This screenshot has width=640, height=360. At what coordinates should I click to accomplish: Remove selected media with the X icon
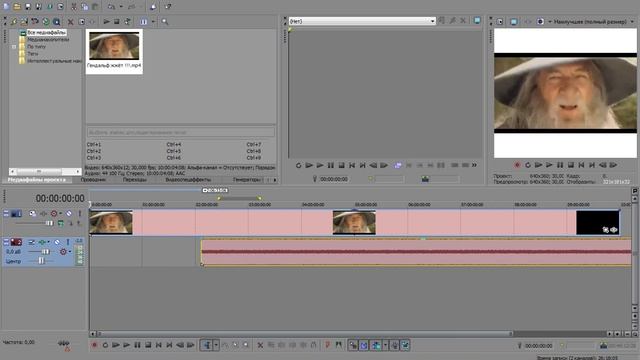[71, 22]
